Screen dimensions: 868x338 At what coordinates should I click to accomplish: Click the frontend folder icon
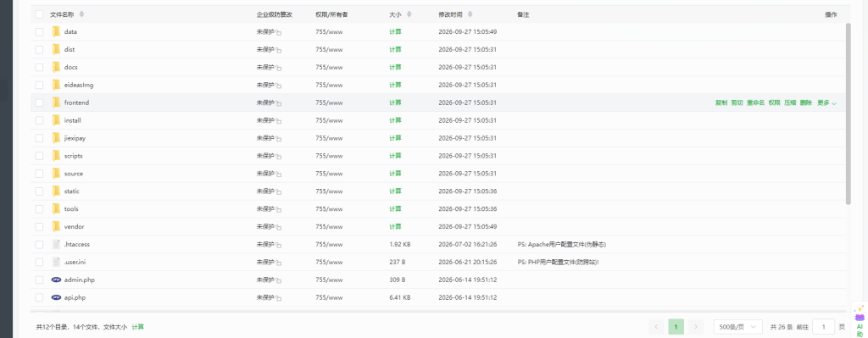click(x=56, y=103)
